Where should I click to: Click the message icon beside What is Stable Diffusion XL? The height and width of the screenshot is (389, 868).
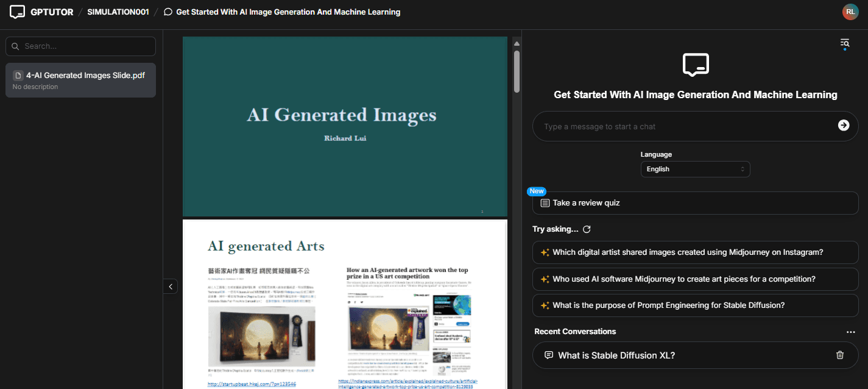point(549,355)
